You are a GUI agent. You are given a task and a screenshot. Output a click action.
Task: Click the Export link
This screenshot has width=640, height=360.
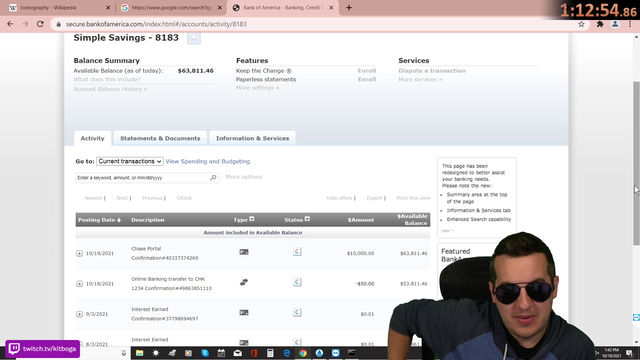[374, 198]
